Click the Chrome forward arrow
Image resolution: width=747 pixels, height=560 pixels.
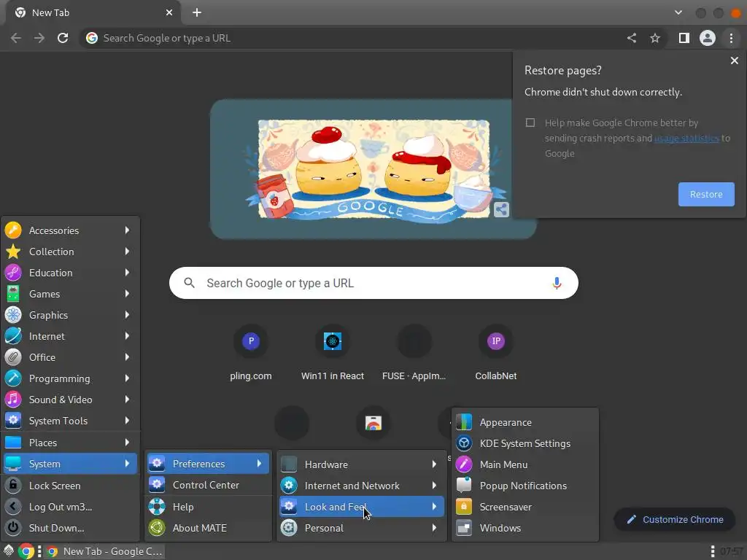(39, 38)
